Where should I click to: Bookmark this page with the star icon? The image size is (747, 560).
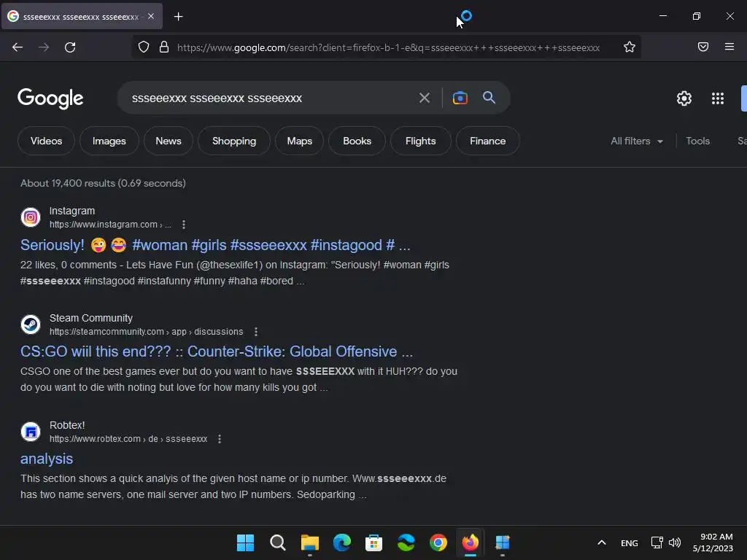tap(630, 47)
